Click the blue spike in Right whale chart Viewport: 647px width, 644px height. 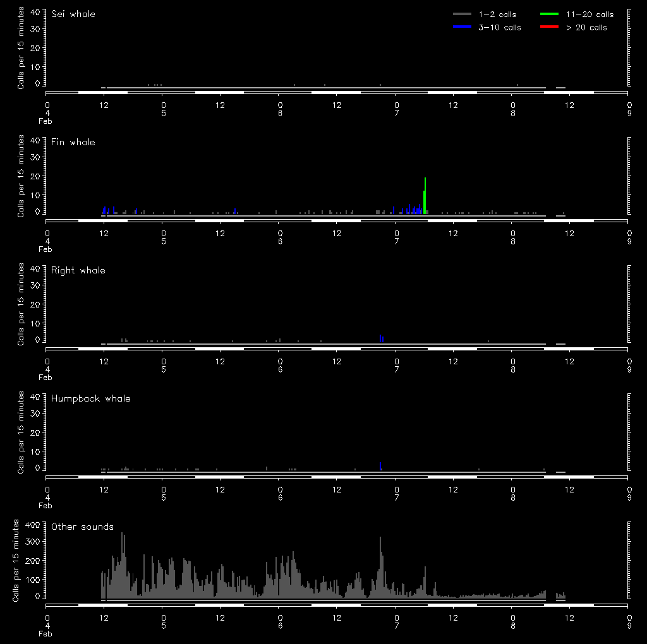[380, 338]
